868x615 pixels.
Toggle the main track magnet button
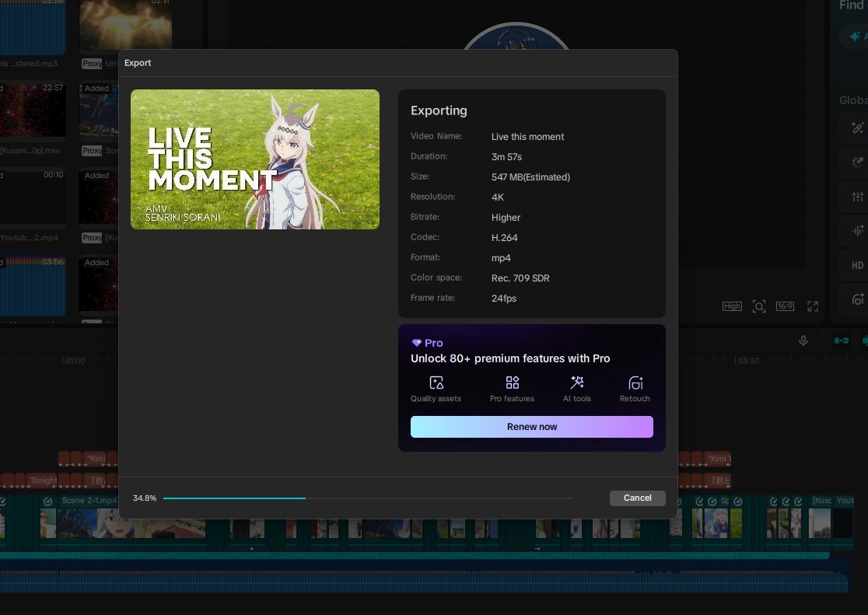[841, 341]
